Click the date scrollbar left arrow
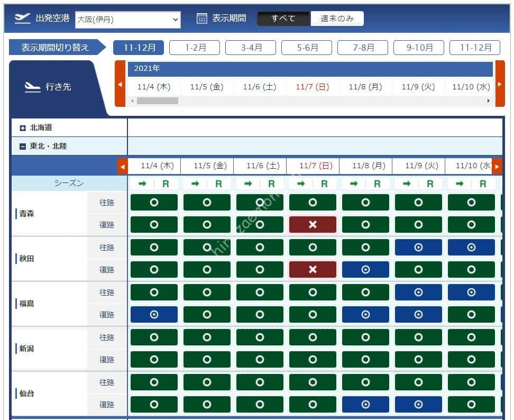The height and width of the screenshot is (420, 514). [x=132, y=101]
